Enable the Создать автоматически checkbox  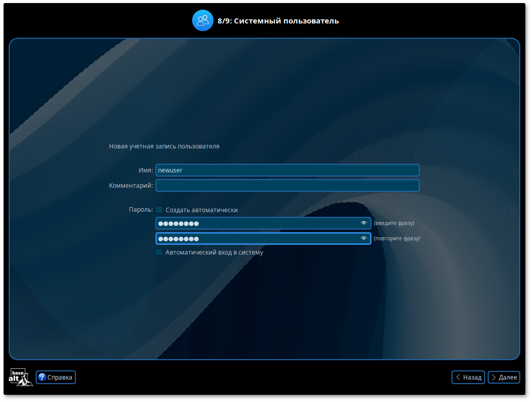[159, 210]
